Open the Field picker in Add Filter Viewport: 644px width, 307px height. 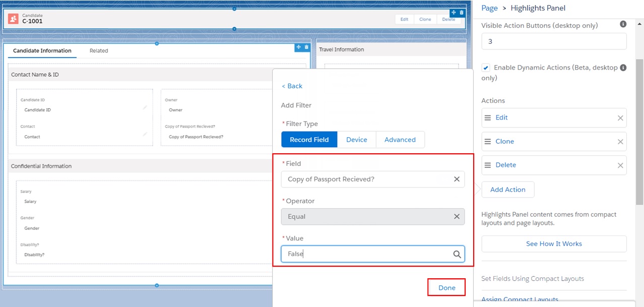(363, 179)
